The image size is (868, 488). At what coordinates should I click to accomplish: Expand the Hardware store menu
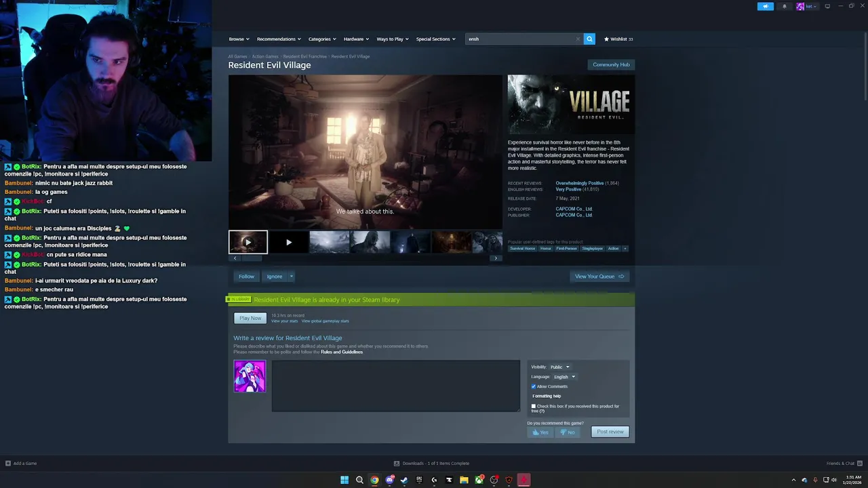pyautogui.click(x=356, y=39)
